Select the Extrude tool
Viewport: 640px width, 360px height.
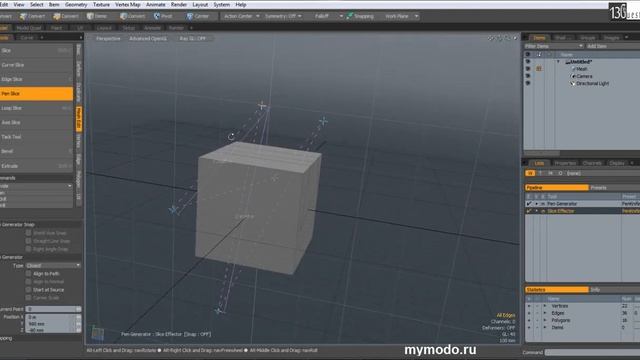click(36, 166)
